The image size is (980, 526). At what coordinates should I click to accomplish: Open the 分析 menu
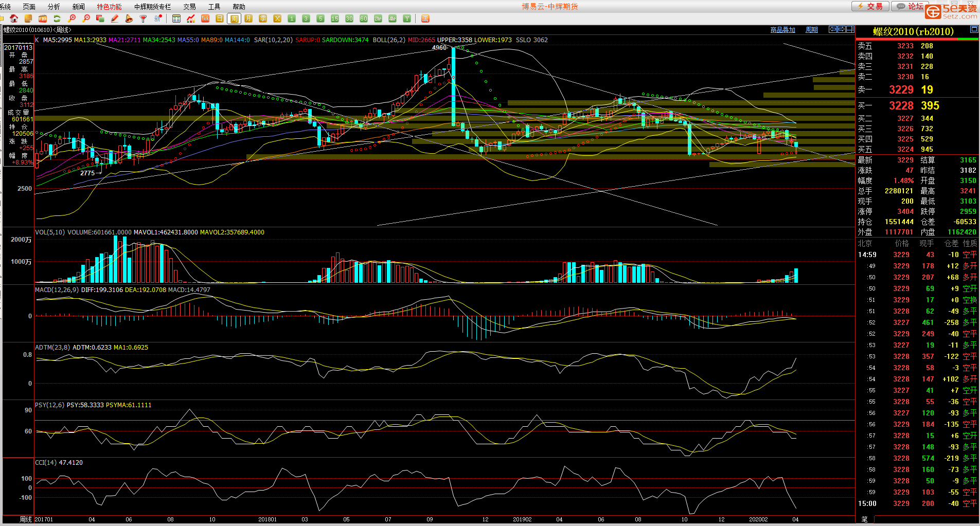coord(54,7)
